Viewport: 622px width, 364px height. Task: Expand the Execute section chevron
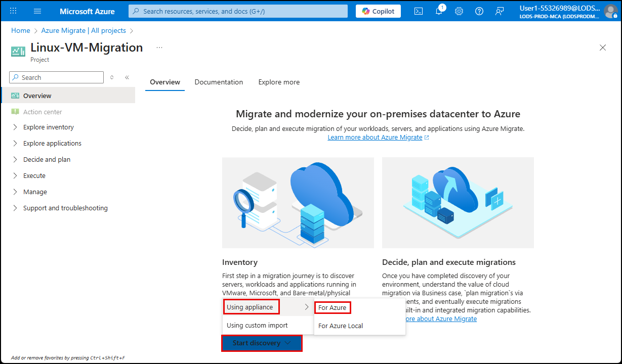[15, 176]
